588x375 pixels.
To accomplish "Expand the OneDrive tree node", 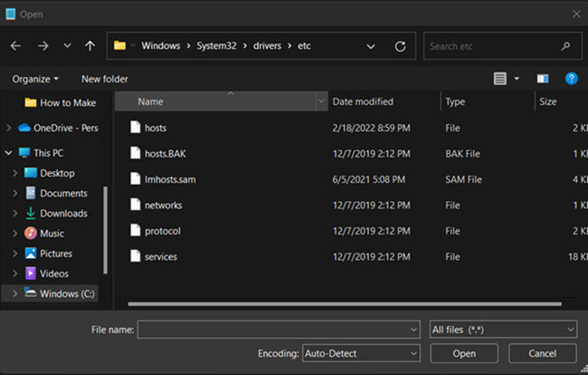I will [x=10, y=128].
